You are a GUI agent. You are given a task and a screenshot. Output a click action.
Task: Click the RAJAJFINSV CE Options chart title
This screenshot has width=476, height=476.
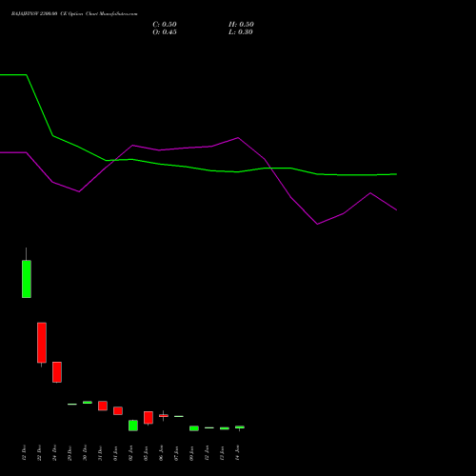74,14
